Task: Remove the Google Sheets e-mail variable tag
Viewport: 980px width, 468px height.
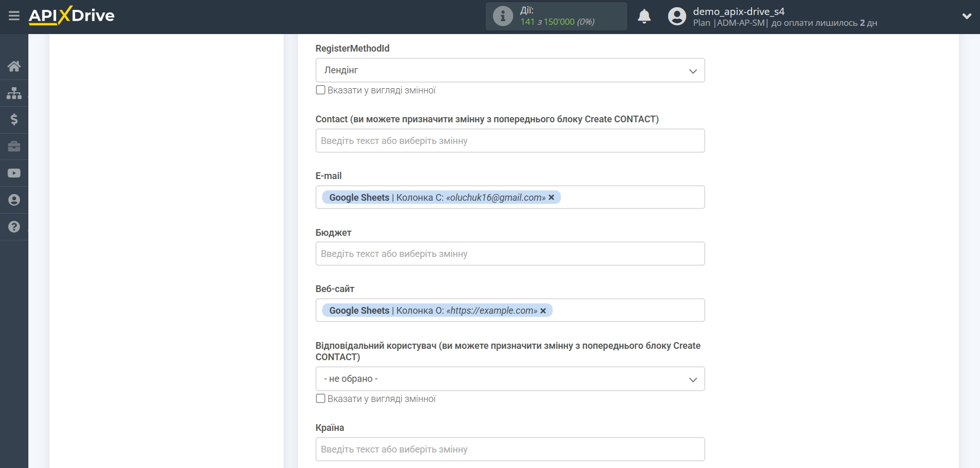Action: pyautogui.click(x=552, y=198)
